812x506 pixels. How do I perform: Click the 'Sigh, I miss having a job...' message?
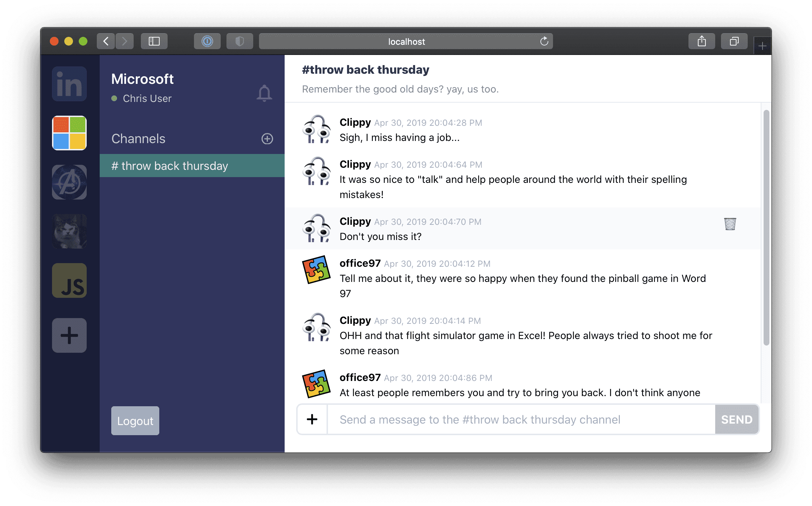399,137
